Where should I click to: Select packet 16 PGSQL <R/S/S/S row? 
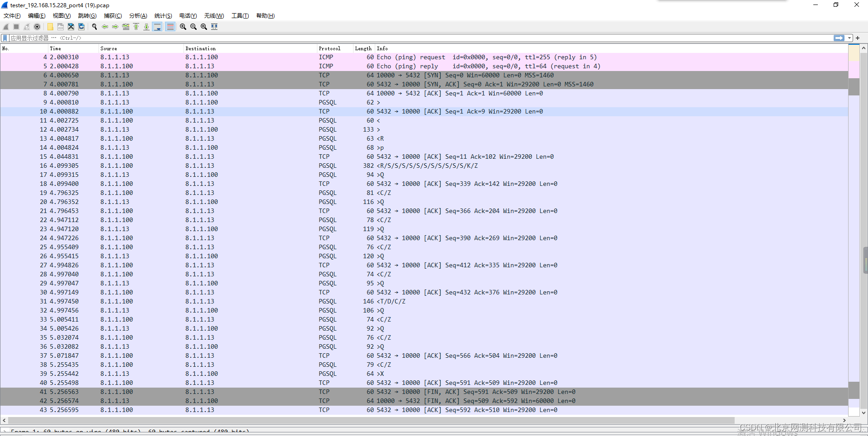tap(424, 166)
